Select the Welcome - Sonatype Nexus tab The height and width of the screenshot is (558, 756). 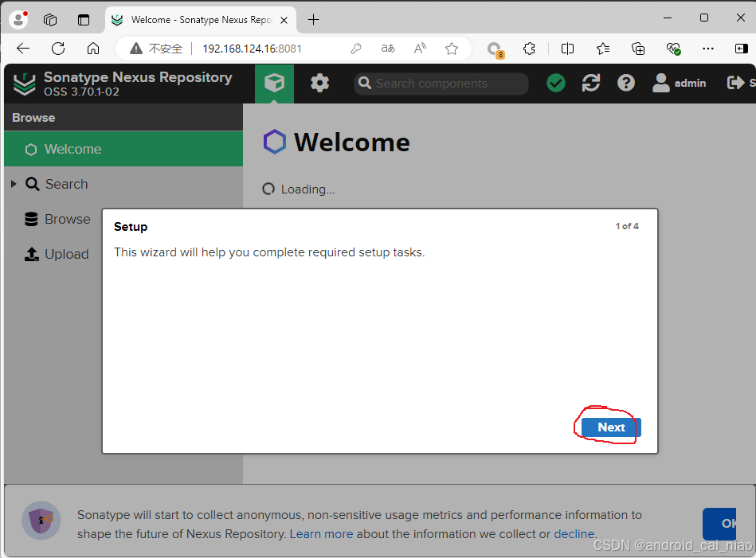(201, 20)
